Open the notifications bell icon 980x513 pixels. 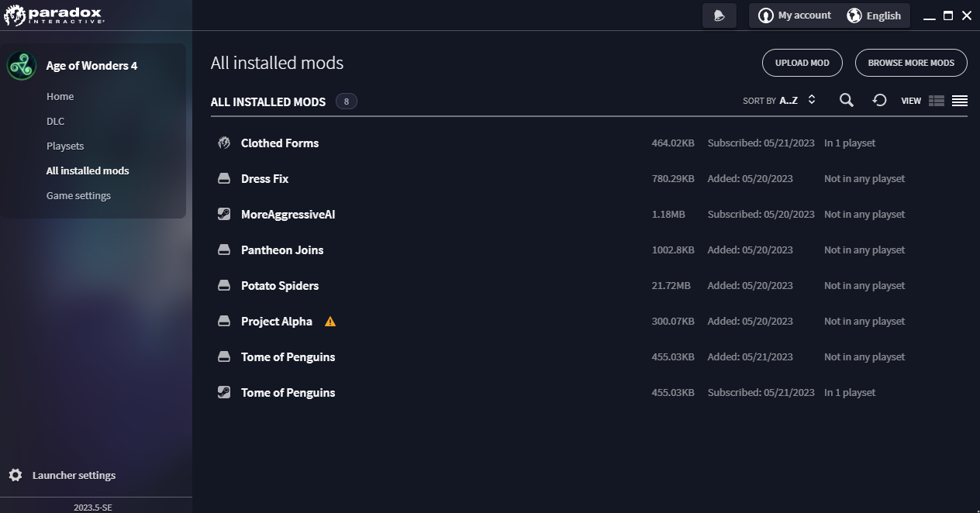coord(719,15)
